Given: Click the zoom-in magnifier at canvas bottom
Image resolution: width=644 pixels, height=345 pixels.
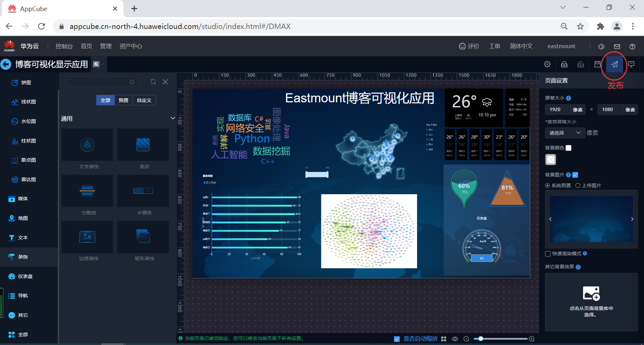Looking at the screenshot, I should click(x=532, y=339).
